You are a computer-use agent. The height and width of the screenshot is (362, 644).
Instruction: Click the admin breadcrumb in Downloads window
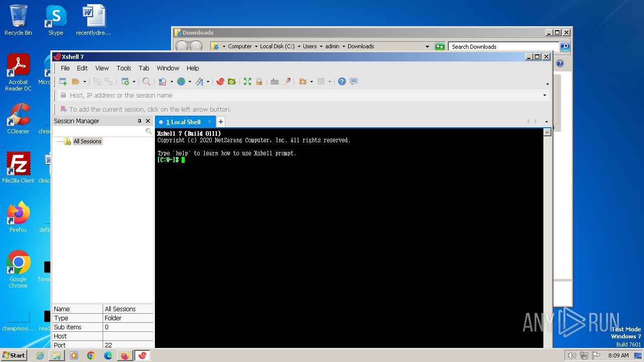click(x=332, y=46)
